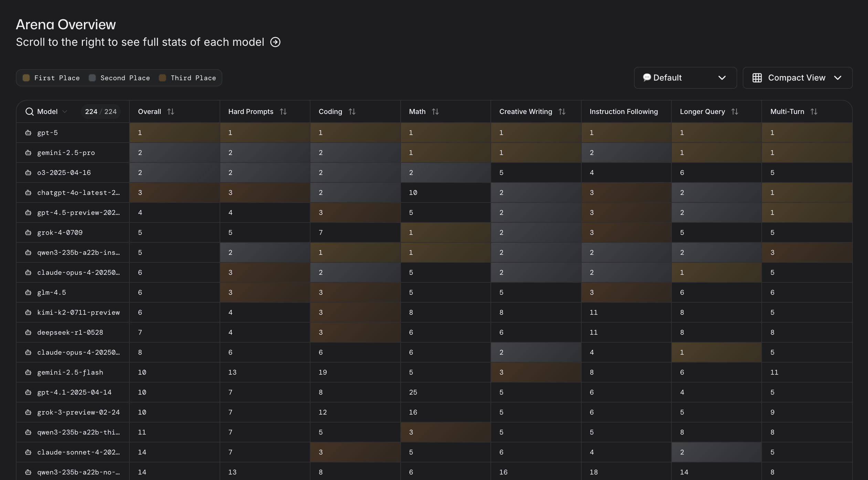
Task: Click the robot icon beside gpt-5
Action: point(28,133)
